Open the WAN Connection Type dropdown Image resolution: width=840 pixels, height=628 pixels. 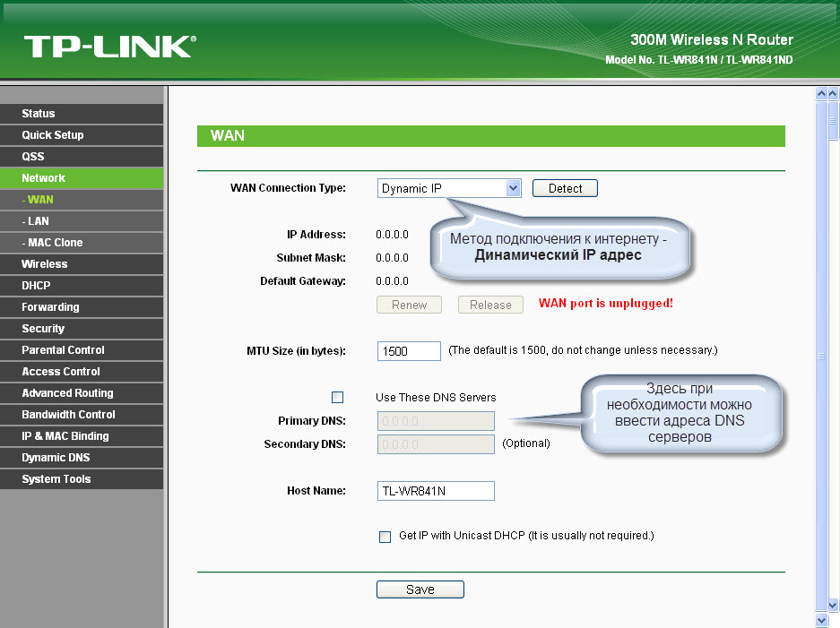click(x=449, y=188)
